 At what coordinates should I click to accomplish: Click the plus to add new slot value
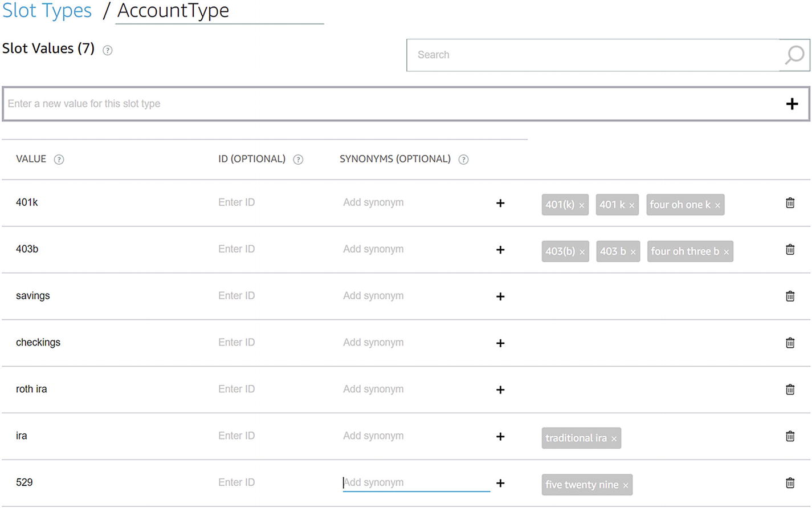[791, 104]
